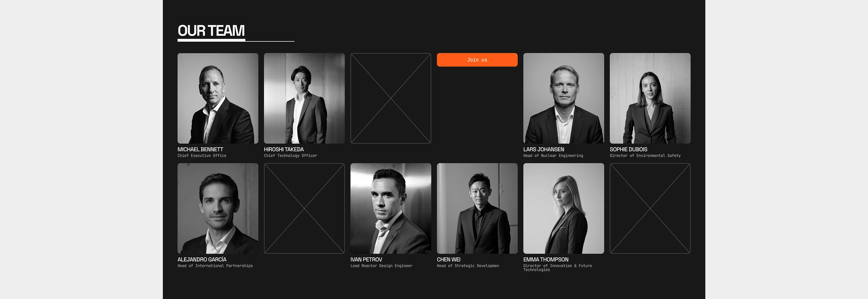
Task: Click the empty placeholder beside Hiroshi Takeda
Action: coord(391,98)
